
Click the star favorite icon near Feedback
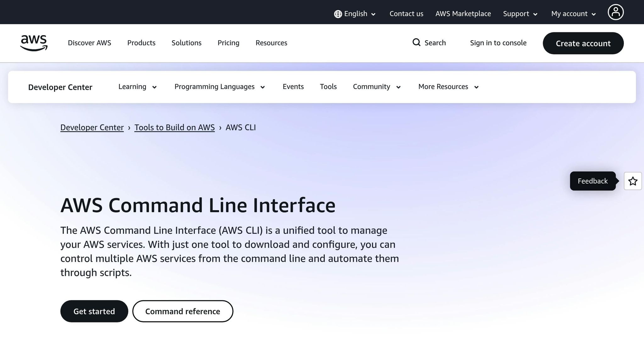[633, 181]
